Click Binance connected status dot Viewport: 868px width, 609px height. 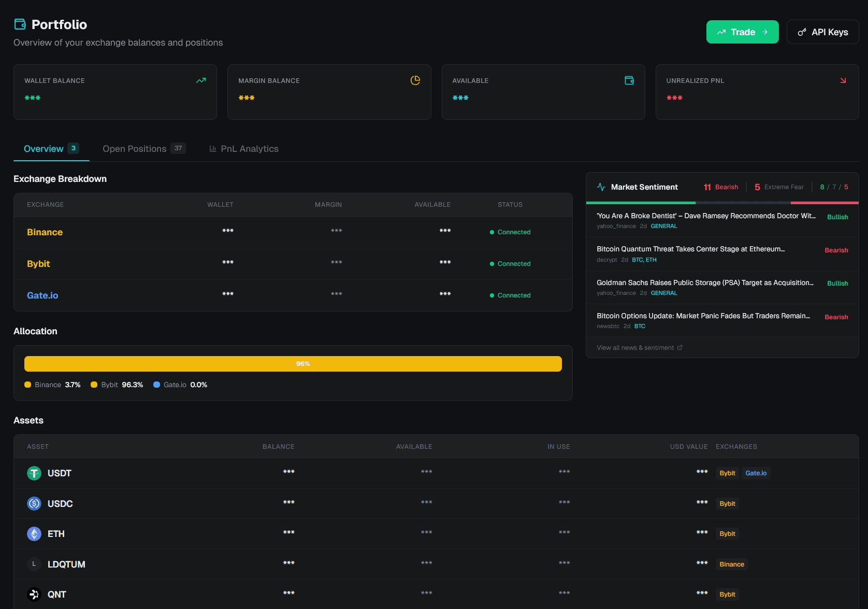[x=492, y=232]
